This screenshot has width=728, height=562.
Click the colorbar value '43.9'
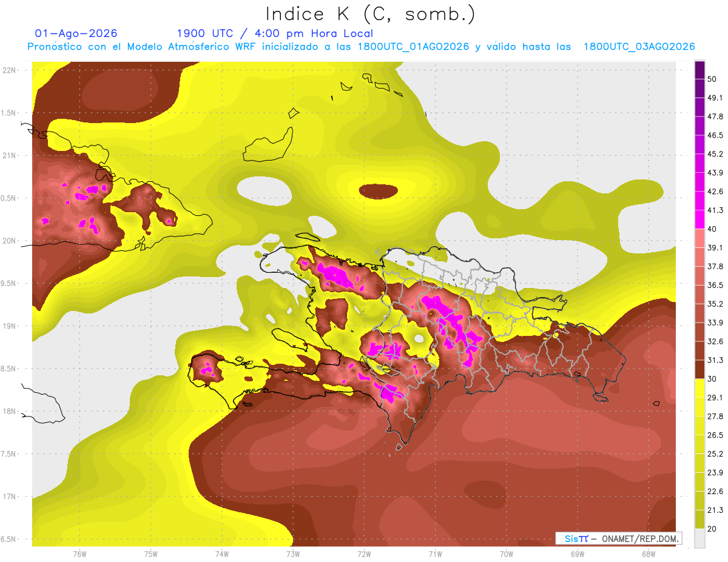(715, 173)
